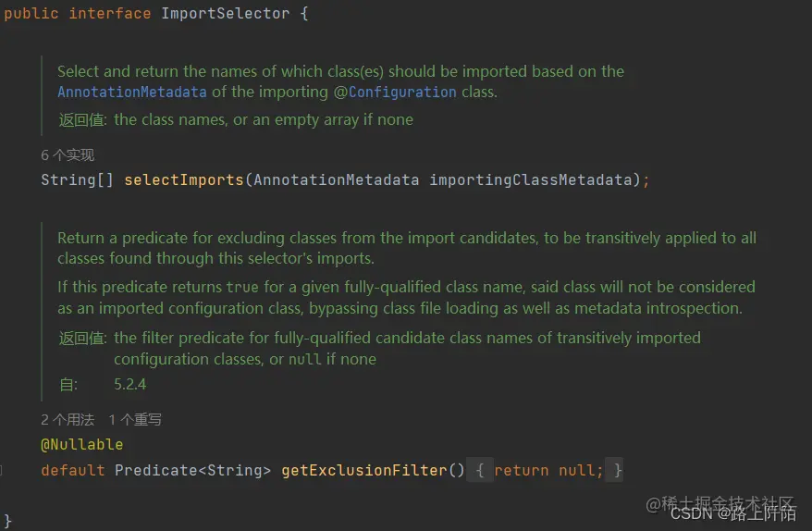Viewport: 812px width, 531px height.
Task: Click the 'public' keyword
Action: tap(31, 14)
